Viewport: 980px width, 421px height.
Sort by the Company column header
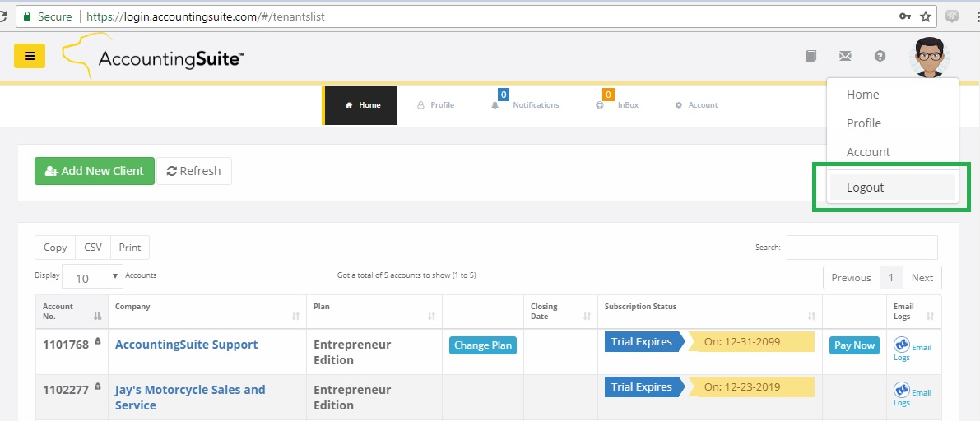click(207, 311)
